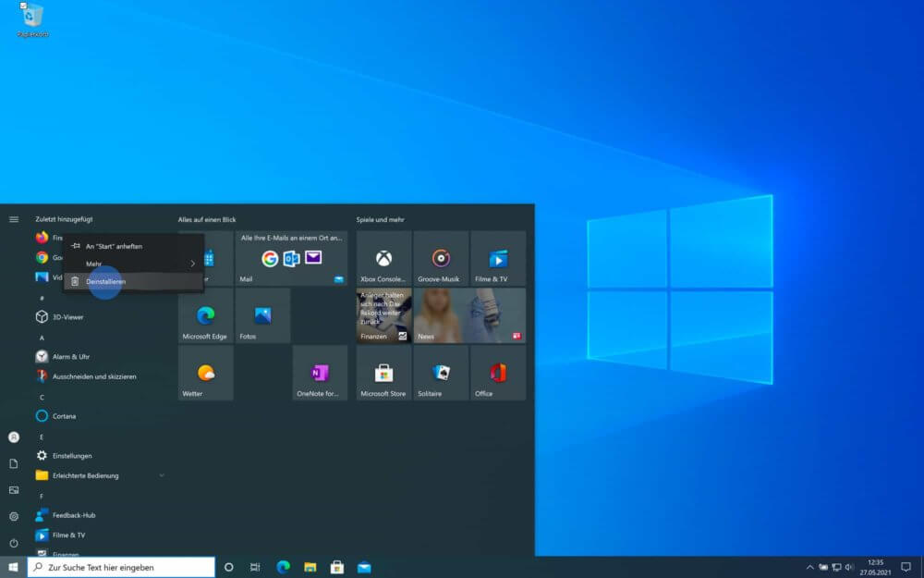This screenshot has height=578, width=924.
Task: Open Microsoft Edge from the taskbar
Action: click(283, 568)
